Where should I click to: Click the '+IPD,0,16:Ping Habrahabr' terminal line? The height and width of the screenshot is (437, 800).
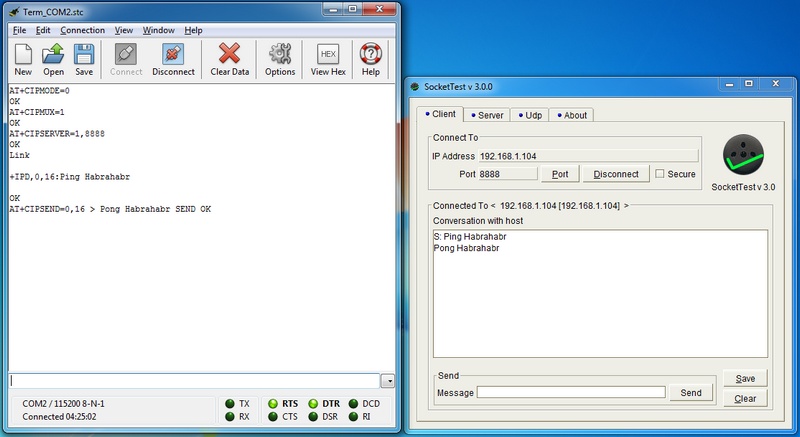(x=69, y=177)
